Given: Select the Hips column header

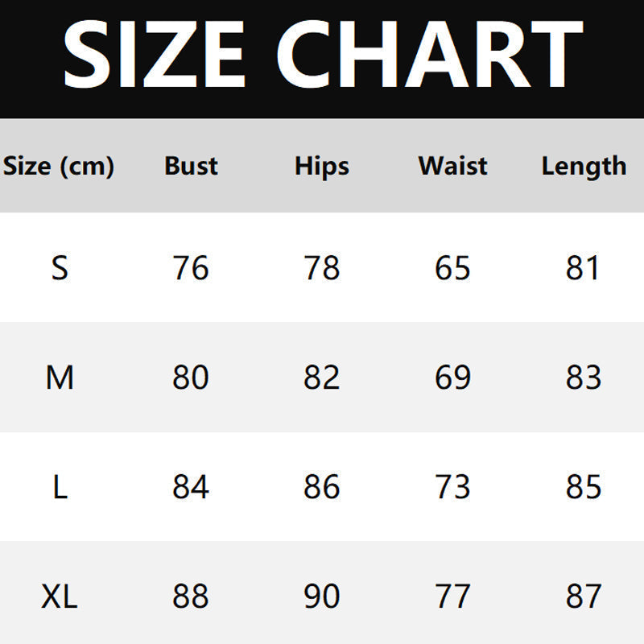Looking at the screenshot, I should pyautogui.click(x=322, y=167).
